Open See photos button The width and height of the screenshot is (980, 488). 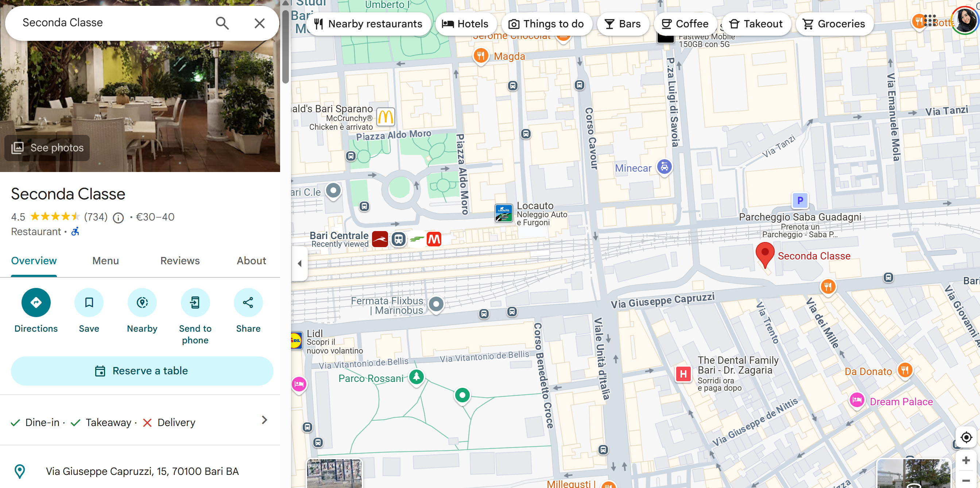[47, 148]
